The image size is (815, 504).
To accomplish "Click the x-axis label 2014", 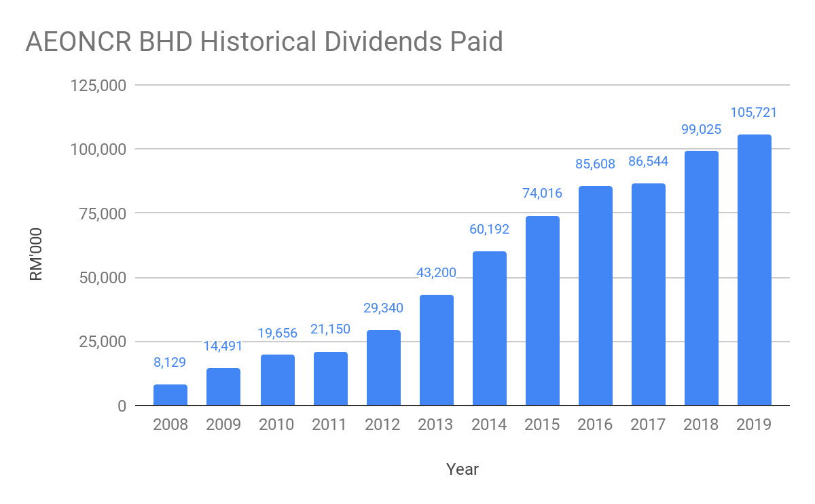I will (490, 425).
